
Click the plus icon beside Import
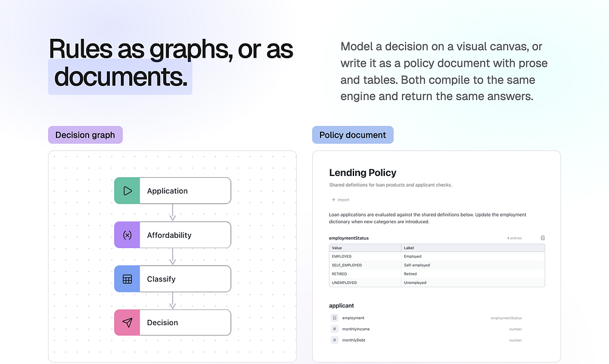(x=333, y=200)
